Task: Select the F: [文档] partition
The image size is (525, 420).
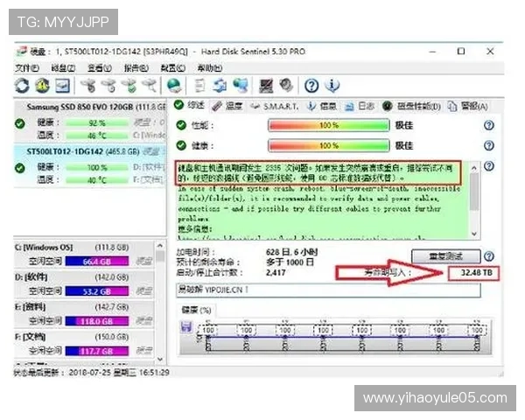Action: click(x=84, y=345)
